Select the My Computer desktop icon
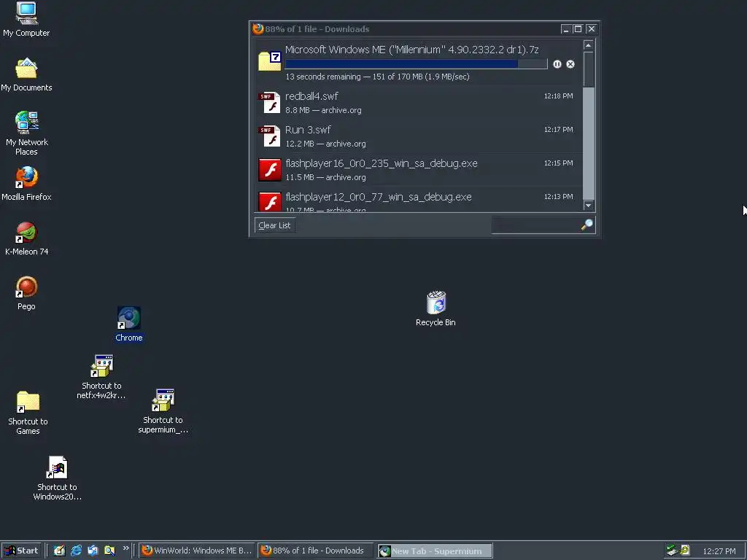747x560 pixels. (26, 19)
